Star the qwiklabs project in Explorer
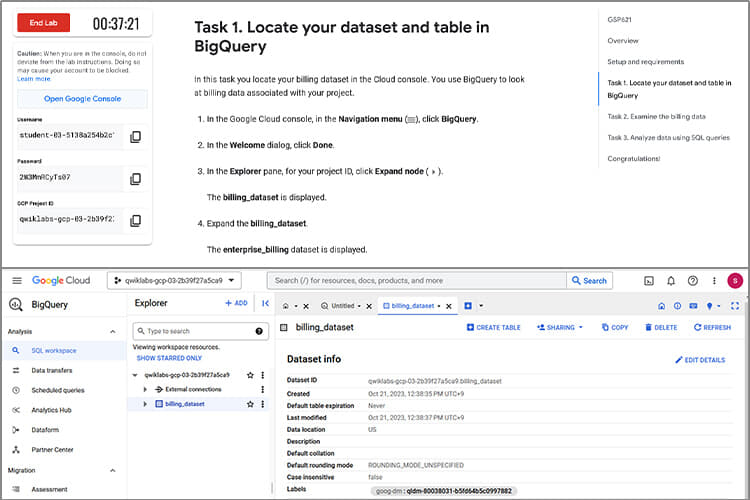 [x=250, y=375]
